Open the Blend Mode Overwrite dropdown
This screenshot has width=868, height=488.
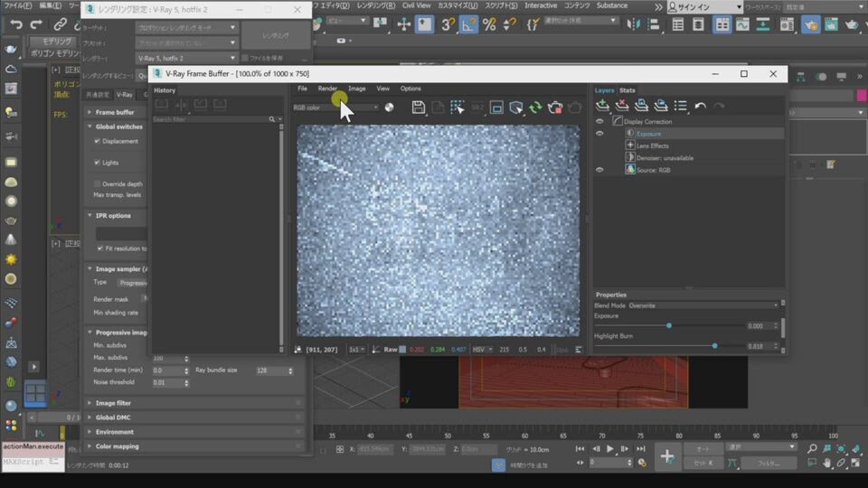tap(702, 305)
